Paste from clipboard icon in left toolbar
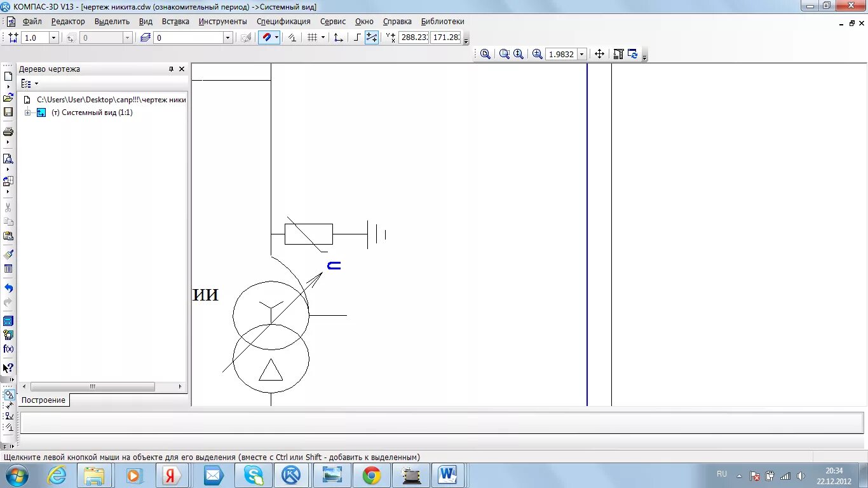Image resolution: width=868 pixels, height=488 pixels. pos(8,236)
